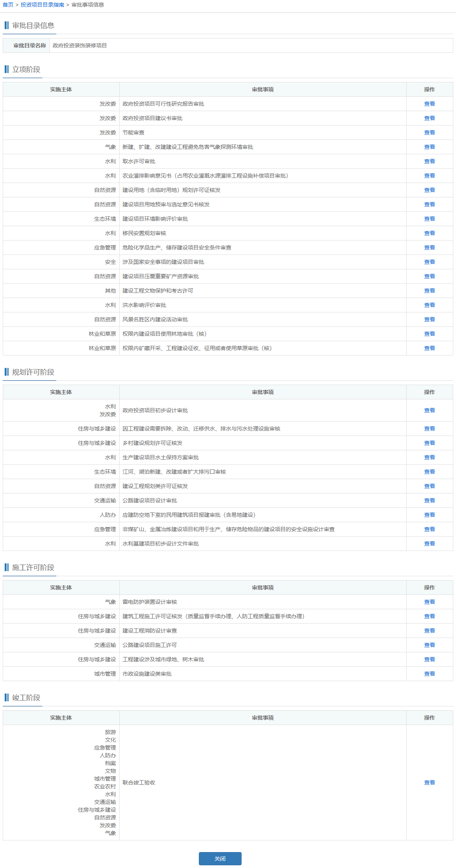View 建设工程消防设计审查 details
The width and height of the screenshot is (456, 868).
[429, 631]
